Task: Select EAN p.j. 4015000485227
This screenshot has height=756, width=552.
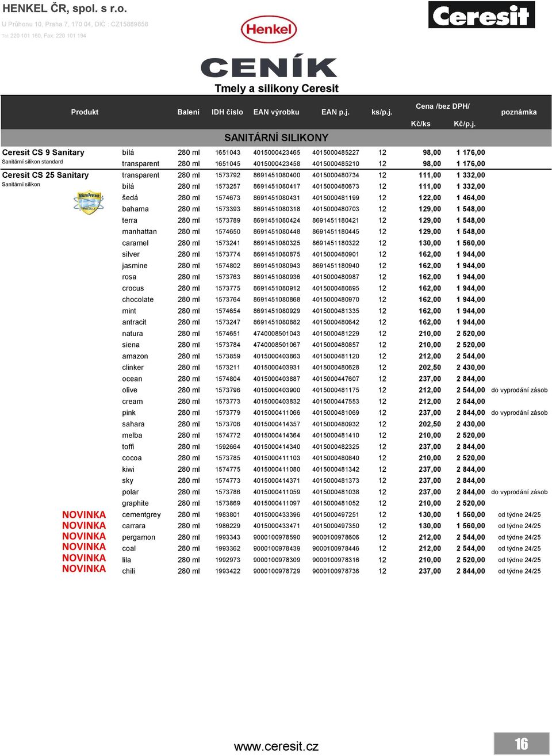Action: click(336, 152)
